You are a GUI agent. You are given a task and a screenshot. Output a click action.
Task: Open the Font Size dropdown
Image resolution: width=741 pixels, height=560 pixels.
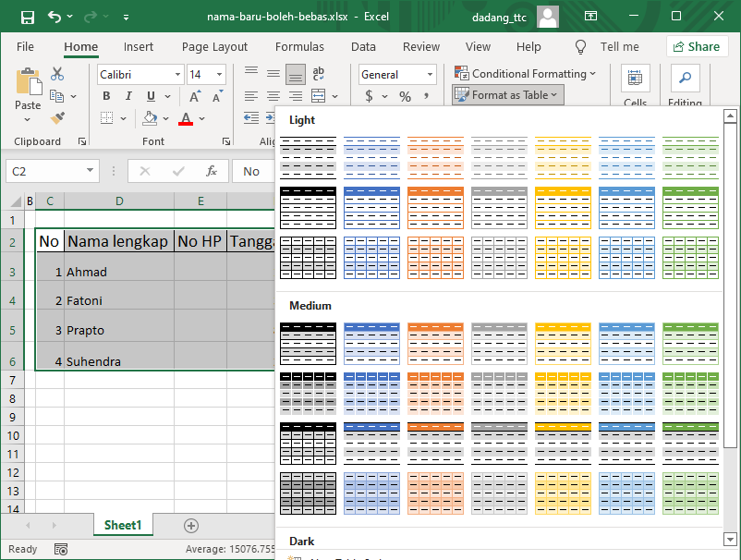(219, 74)
